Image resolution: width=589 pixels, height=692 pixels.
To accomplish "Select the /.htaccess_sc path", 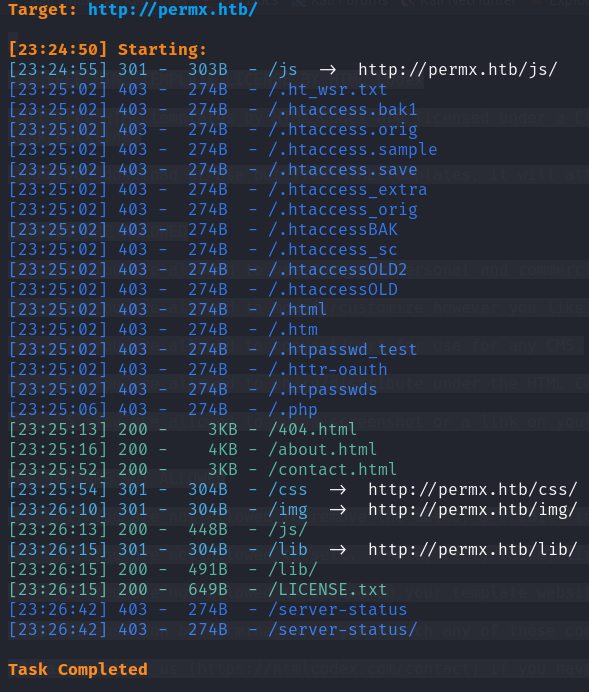I will [333, 250].
